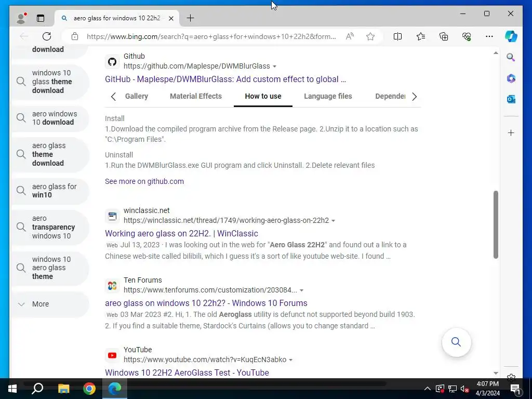The width and height of the screenshot is (532, 399).
Task: Open sidebar Search icon
Action: click(x=511, y=57)
